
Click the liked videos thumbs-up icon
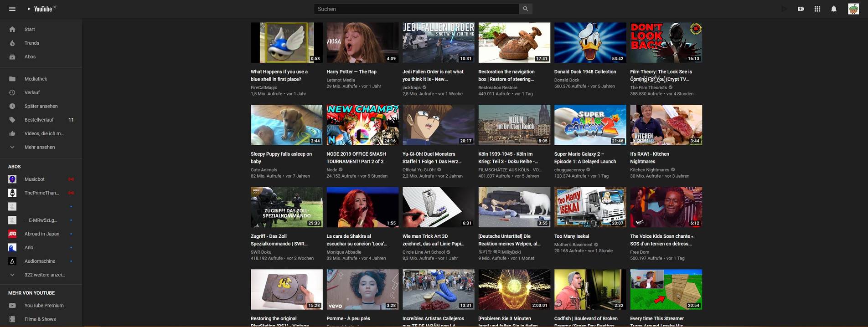tap(12, 133)
